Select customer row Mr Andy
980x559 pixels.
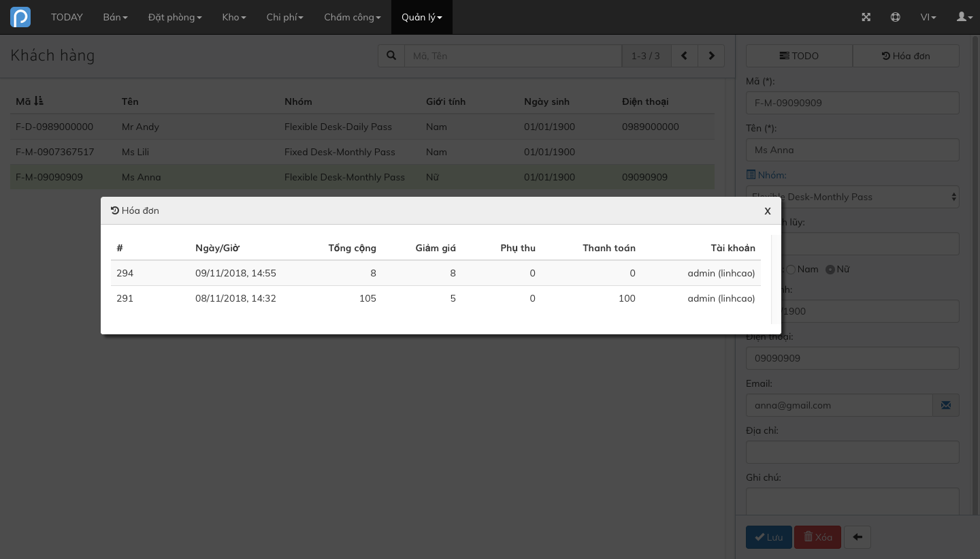point(362,127)
